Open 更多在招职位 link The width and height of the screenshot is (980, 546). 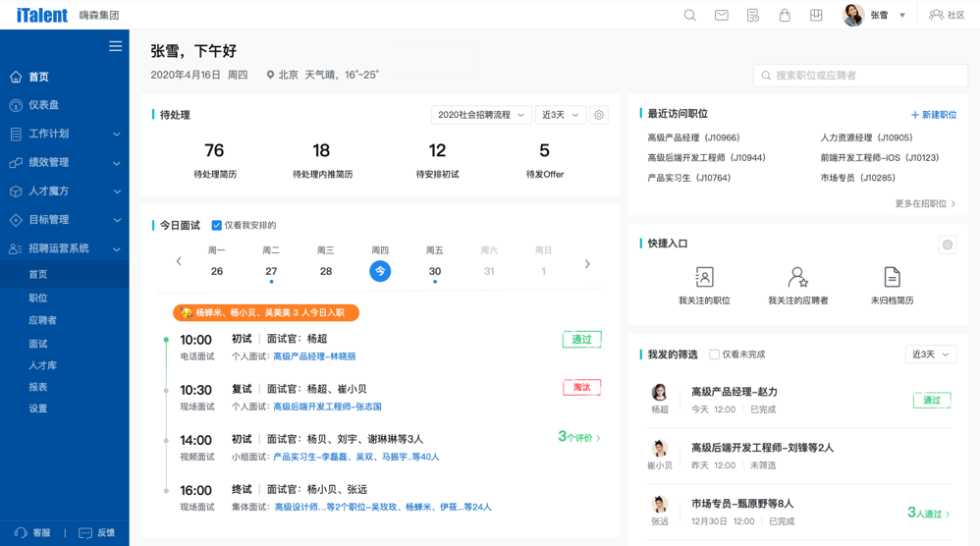pos(925,204)
